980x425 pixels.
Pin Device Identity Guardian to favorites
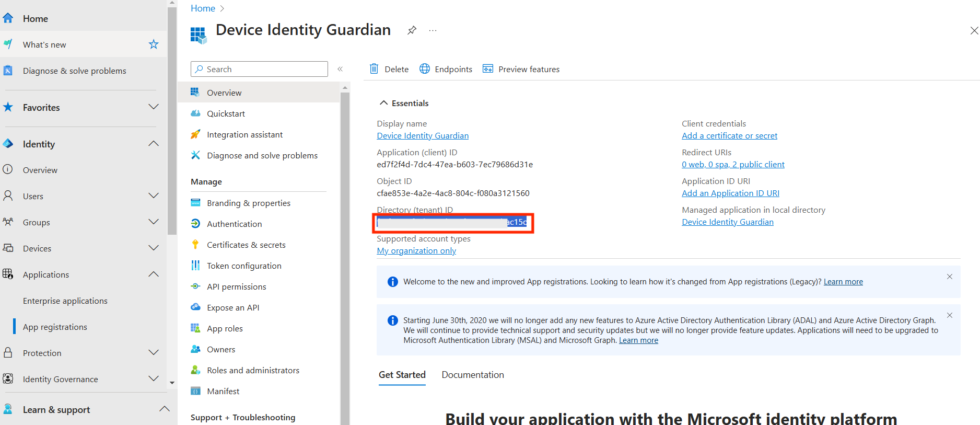(x=412, y=30)
